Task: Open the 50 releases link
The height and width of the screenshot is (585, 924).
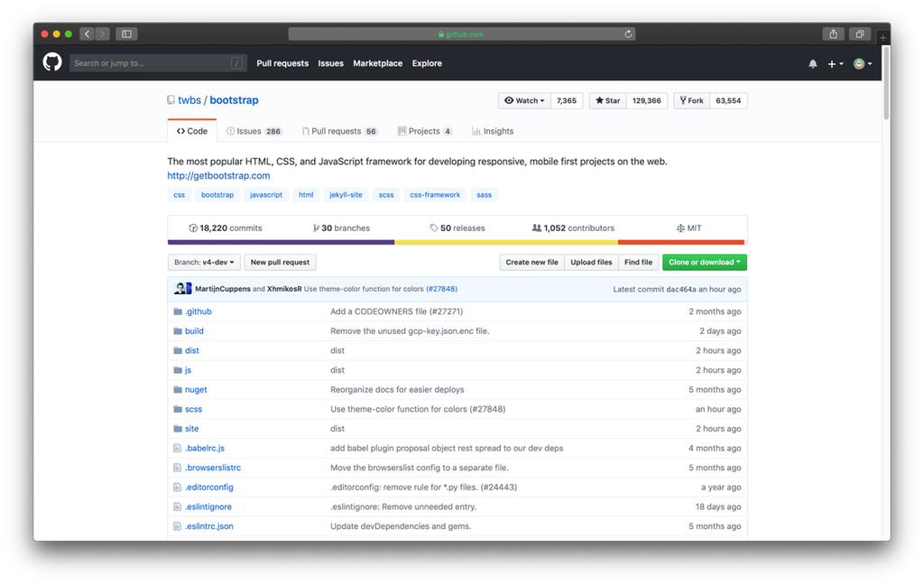Action: click(457, 228)
